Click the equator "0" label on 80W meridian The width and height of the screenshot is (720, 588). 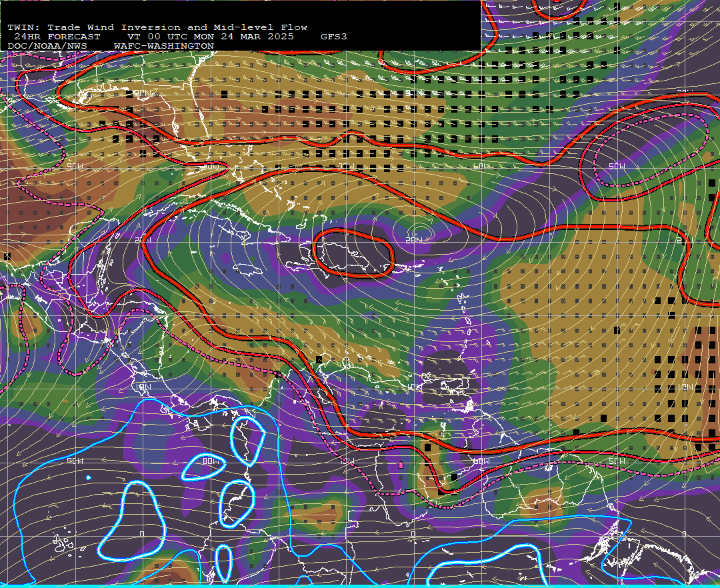(x=142, y=534)
